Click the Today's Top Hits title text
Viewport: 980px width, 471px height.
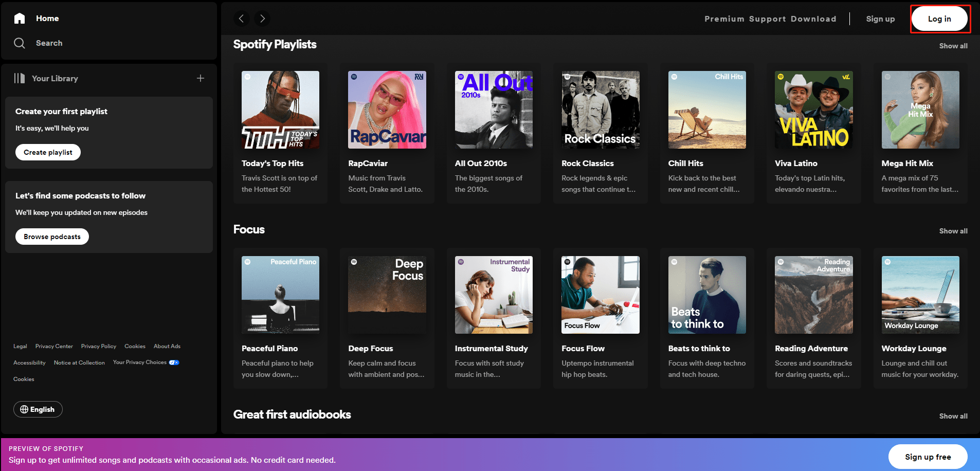click(x=273, y=163)
